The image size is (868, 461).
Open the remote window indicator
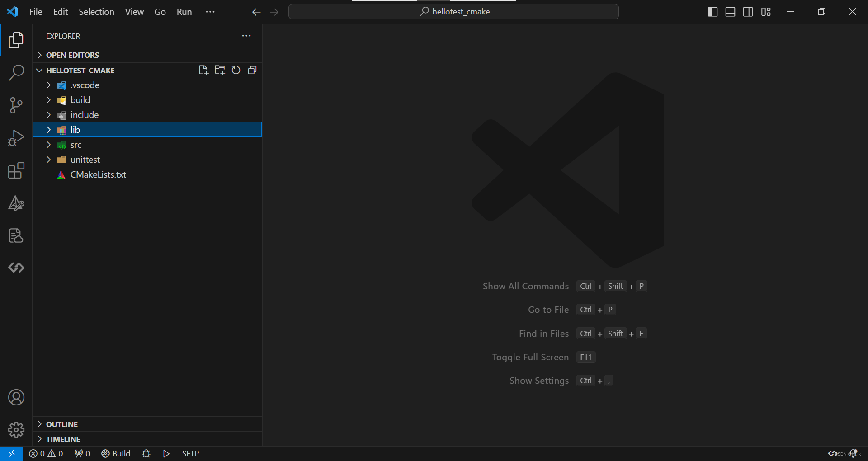click(11, 453)
